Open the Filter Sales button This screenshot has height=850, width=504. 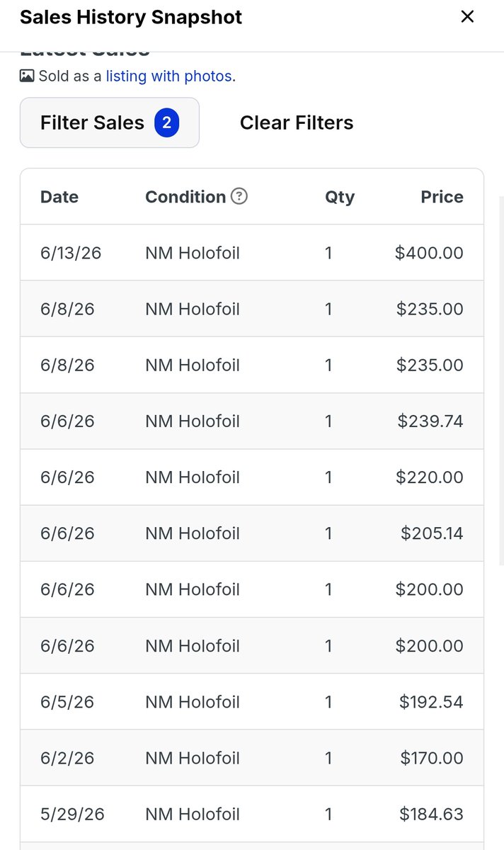tap(110, 123)
